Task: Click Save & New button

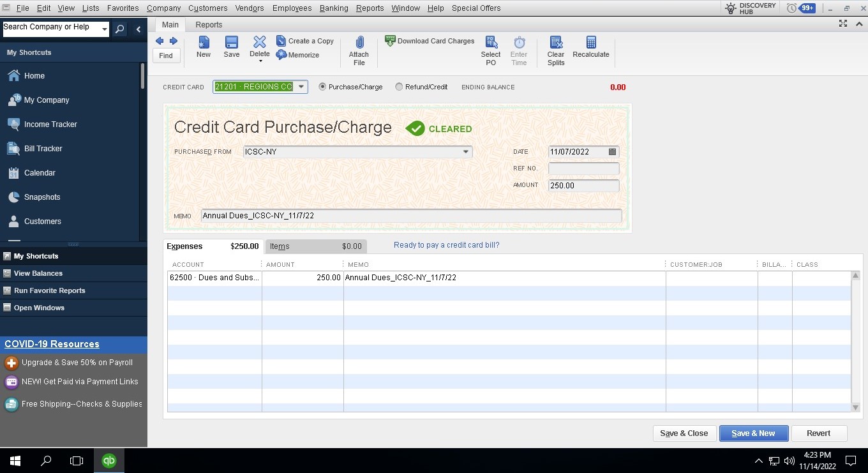Action: click(x=754, y=433)
